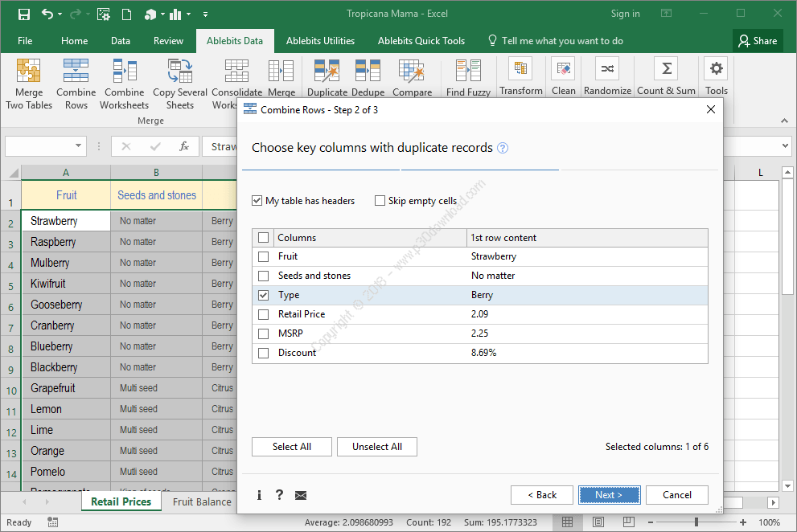
Task: Click the envelope email icon in dialog
Action: click(x=301, y=495)
